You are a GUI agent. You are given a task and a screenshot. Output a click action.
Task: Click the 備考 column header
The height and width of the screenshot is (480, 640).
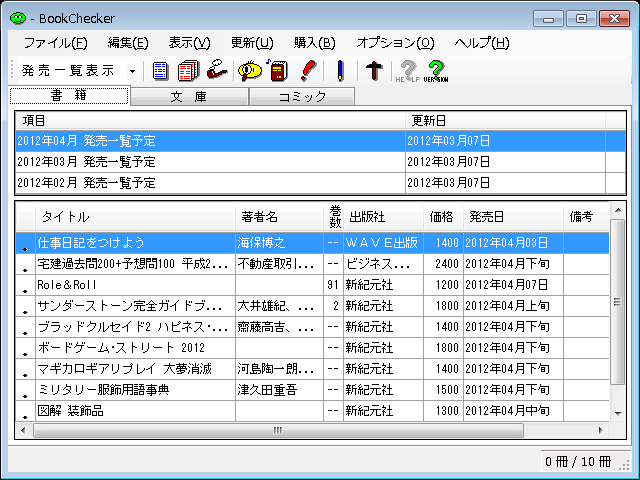click(587, 217)
